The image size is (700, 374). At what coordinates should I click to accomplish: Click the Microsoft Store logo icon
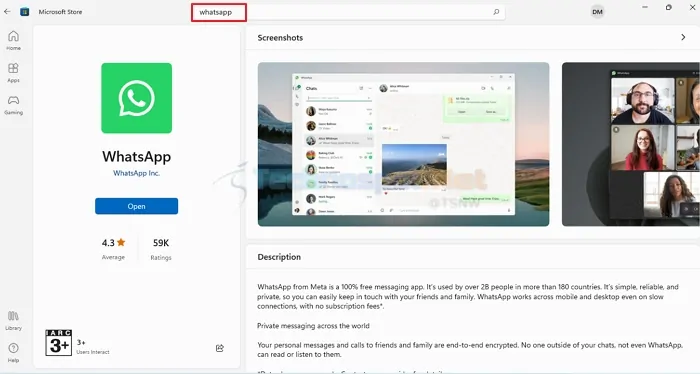25,12
